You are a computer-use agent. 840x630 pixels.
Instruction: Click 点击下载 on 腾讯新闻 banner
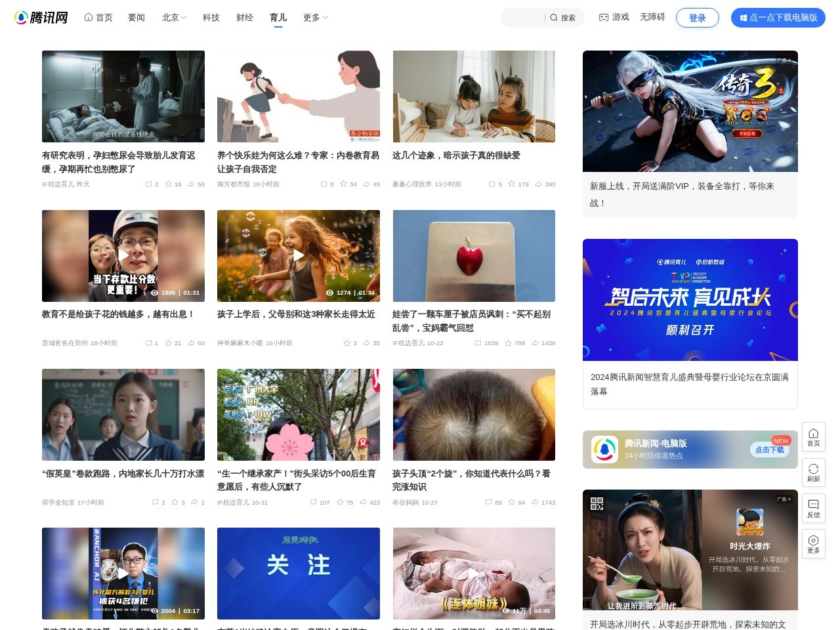(x=770, y=450)
